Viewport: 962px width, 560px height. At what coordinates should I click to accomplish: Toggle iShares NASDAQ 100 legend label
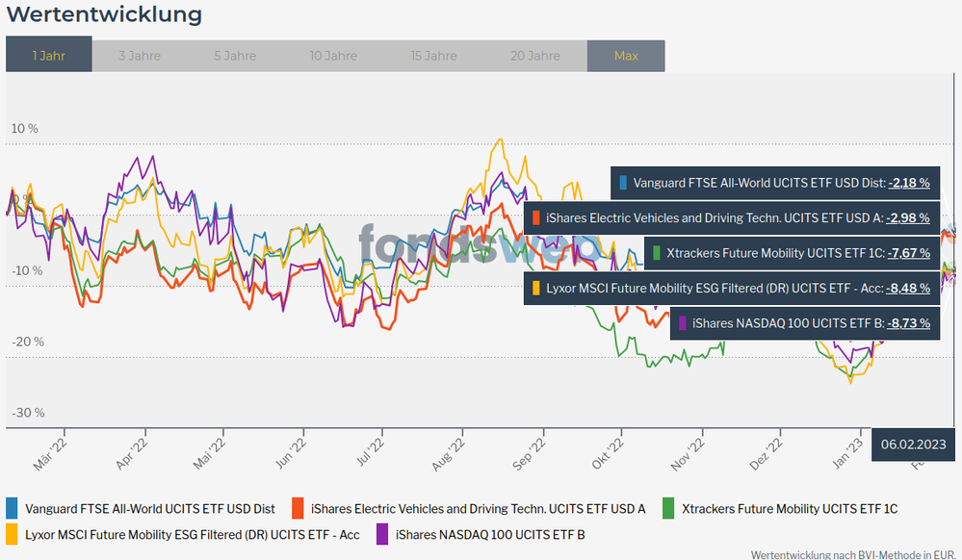point(490,533)
